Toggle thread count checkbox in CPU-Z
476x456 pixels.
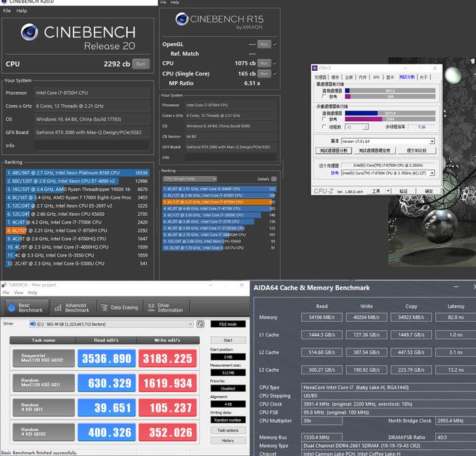tap(324, 127)
